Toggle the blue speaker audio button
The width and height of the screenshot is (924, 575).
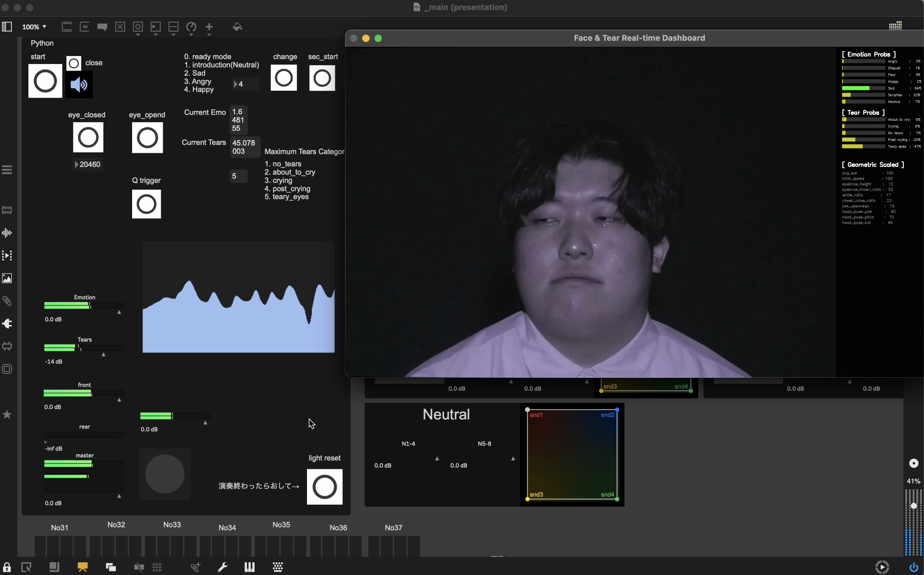79,84
